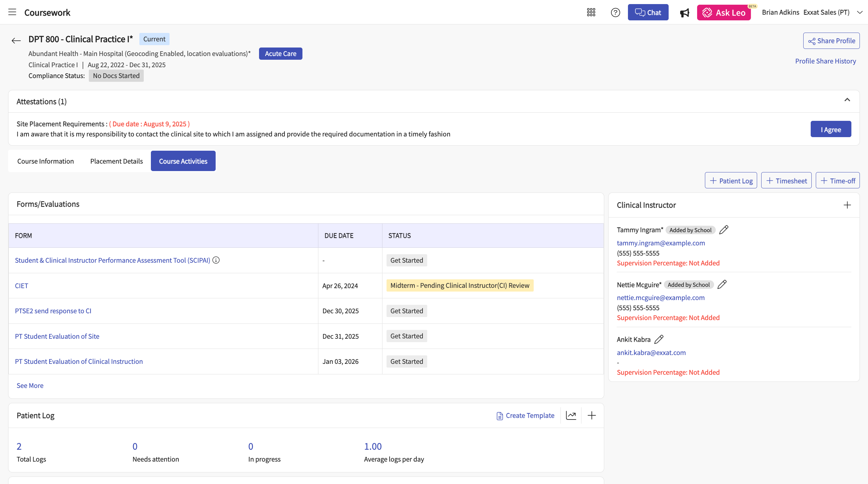Screen dimensions: 868x484
Task: Open announcements megaphone icon
Action: pos(685,13)
